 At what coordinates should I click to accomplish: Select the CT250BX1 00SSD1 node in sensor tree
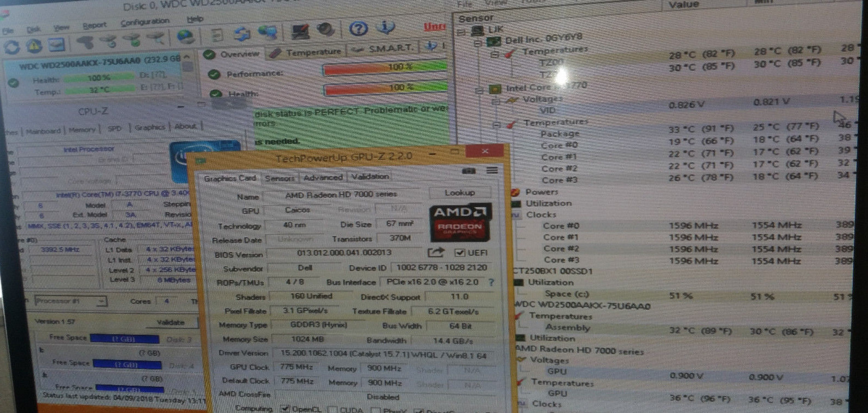pos(554,271)
